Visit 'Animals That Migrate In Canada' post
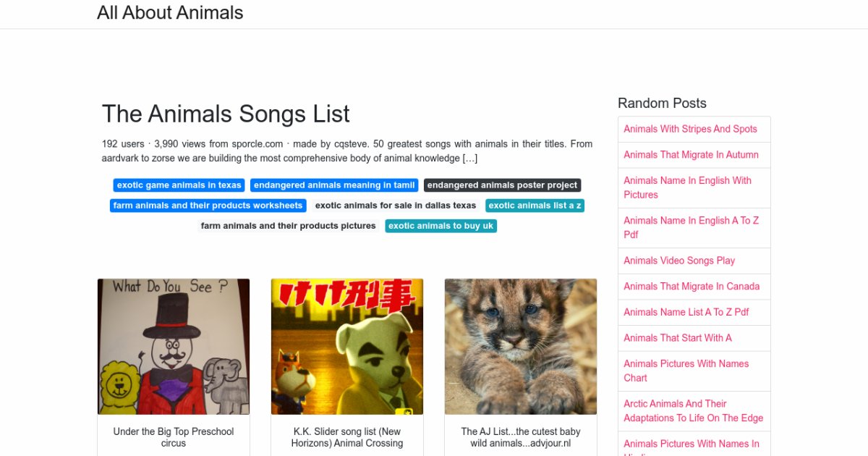 (x=692, y=287)
